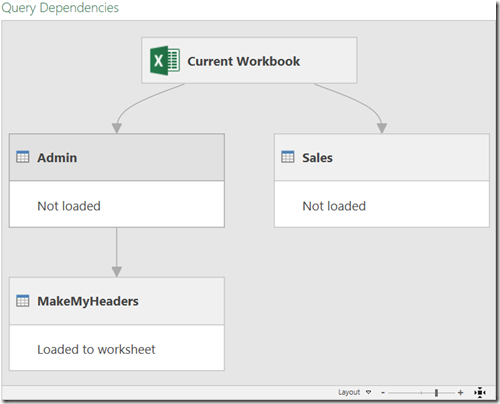This screenshot has height=404, width=500.
Task: Select the Current Workbook node
Action: coord(249,60)
